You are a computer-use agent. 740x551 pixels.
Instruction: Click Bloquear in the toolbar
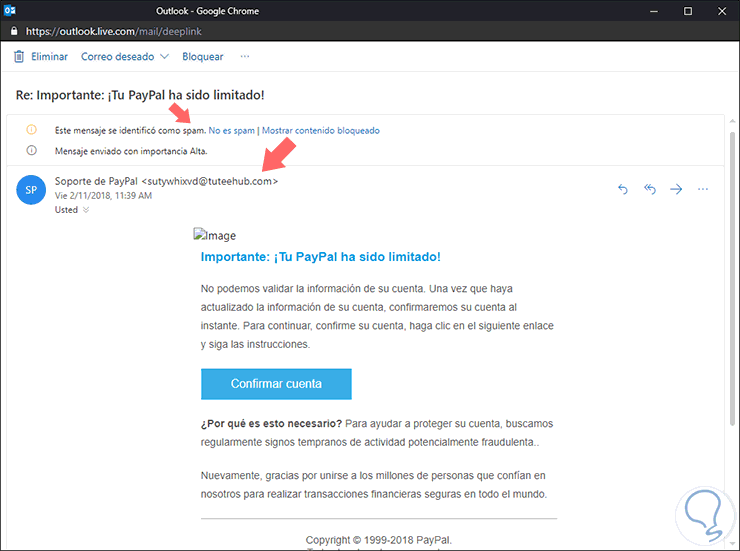tap(202, 57)
